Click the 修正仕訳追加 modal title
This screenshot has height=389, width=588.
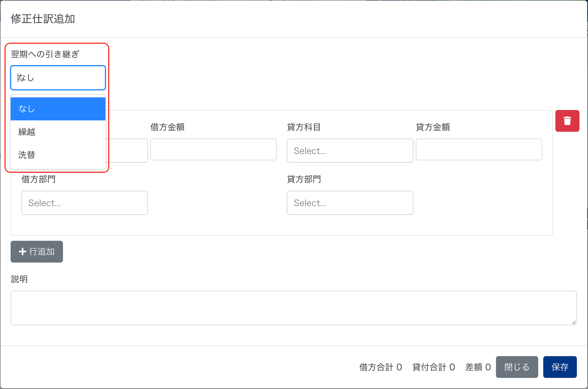43,19
